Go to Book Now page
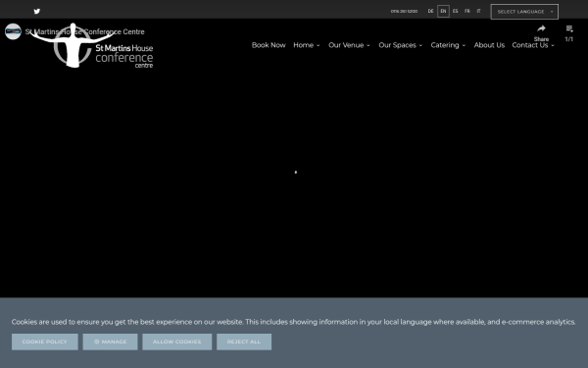 click(269, 45)
